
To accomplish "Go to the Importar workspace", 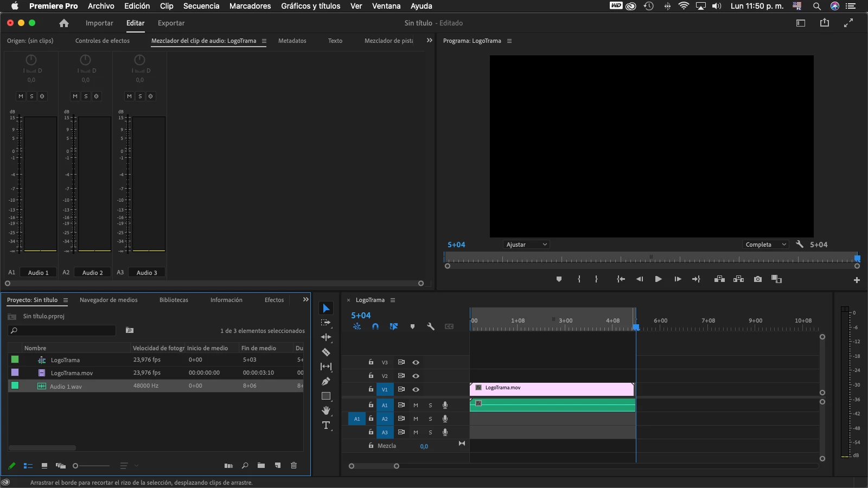I will pos(99,23).
